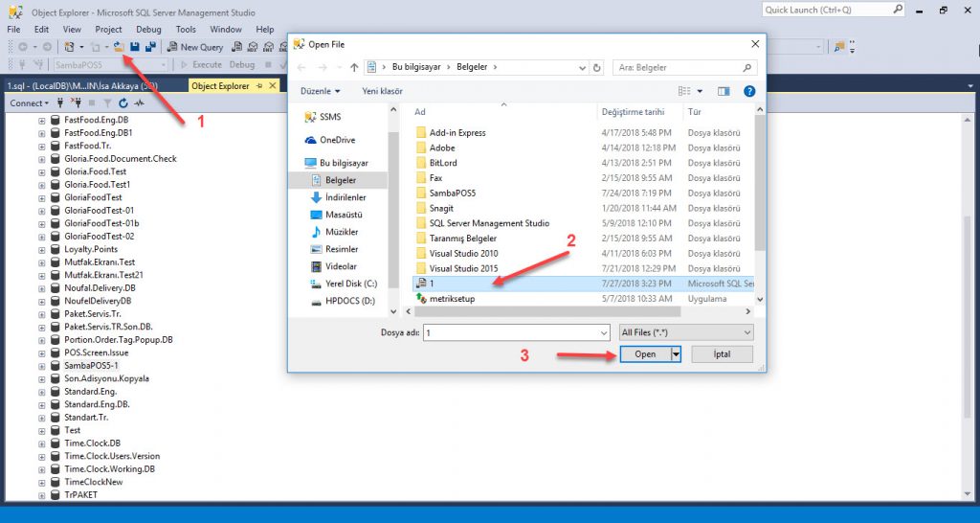Image resolution: width=980 pixels, height=523 pixels.
Task: Refresh the Belgeler folder listing
Action: [597, 67]
